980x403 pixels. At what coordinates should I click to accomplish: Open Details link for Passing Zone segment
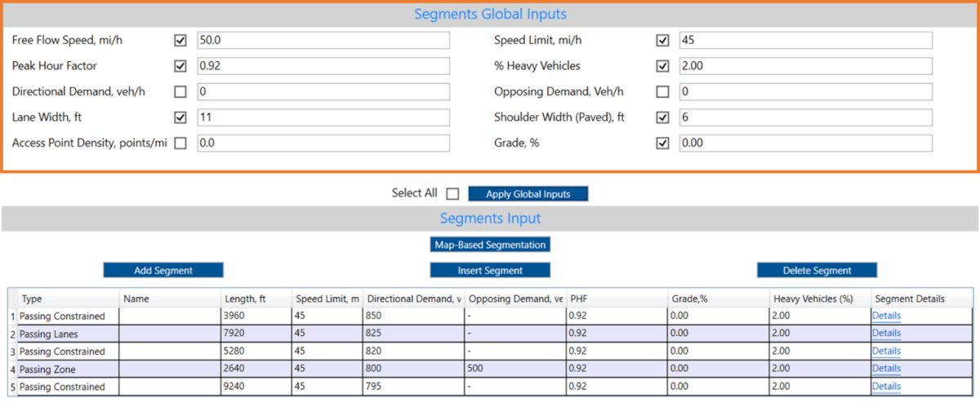[886, 369]
